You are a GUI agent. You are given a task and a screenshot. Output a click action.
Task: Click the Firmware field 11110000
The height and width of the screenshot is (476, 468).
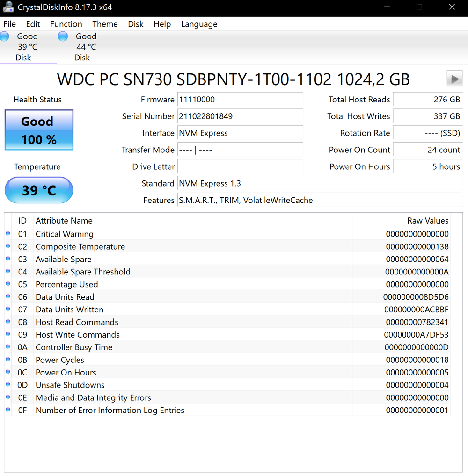240,99
